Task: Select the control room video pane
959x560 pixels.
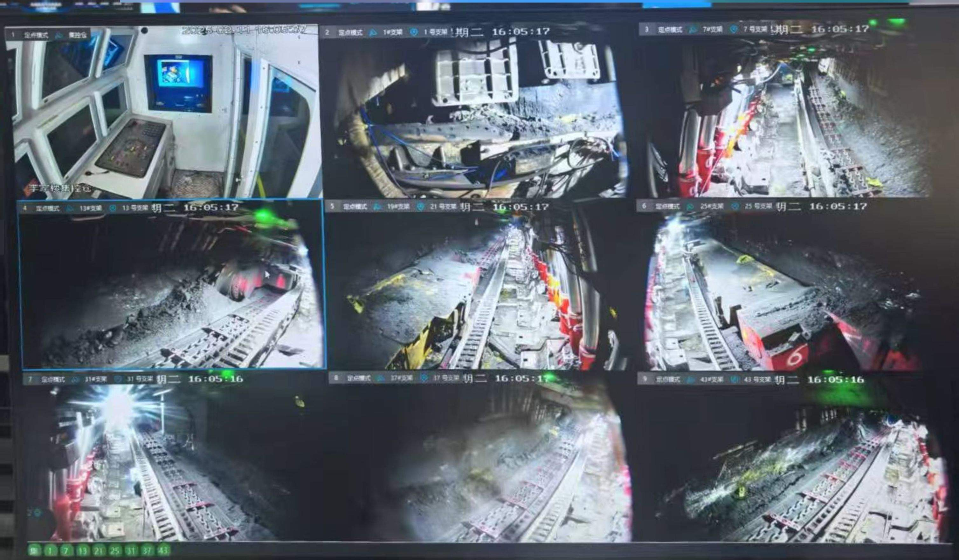Action: [164, 114]
